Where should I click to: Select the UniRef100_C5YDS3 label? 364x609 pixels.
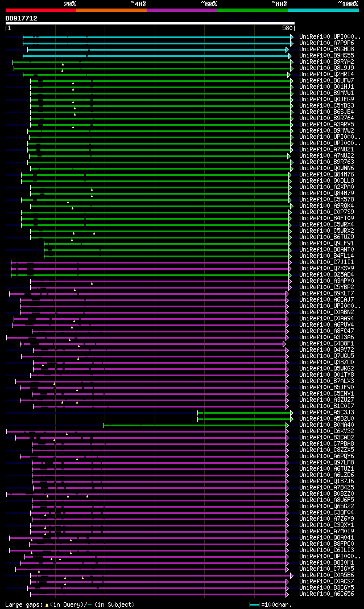click(326, 106)
